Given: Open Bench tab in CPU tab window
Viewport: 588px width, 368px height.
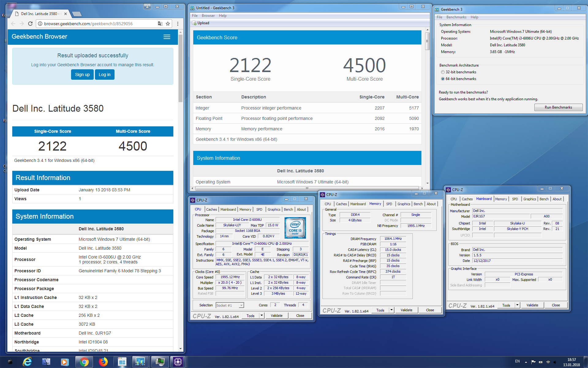Looking at the screenshot, I should click(x=288, y=209).
